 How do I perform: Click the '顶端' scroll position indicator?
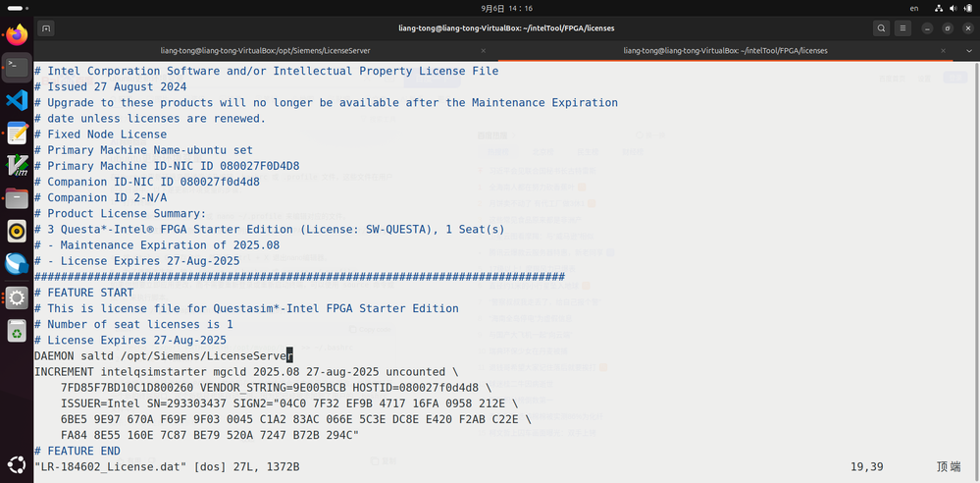coord(949,466)
